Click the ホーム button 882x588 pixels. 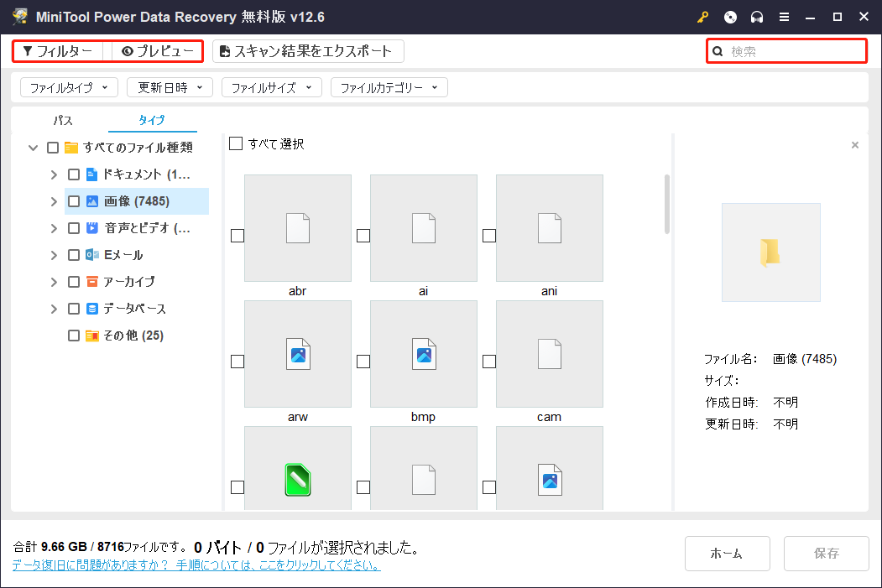(x=727, y=554)
